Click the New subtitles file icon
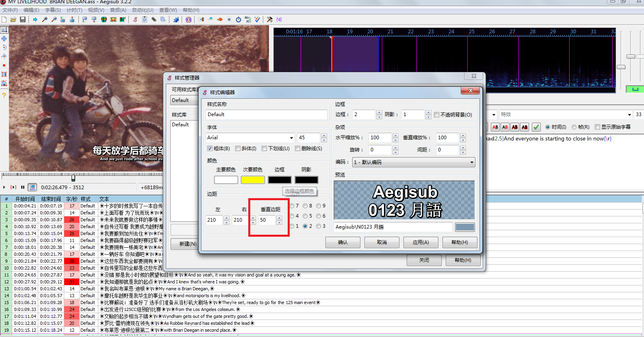The width and height of the screenshot is (644, 337). coord(4,19)
